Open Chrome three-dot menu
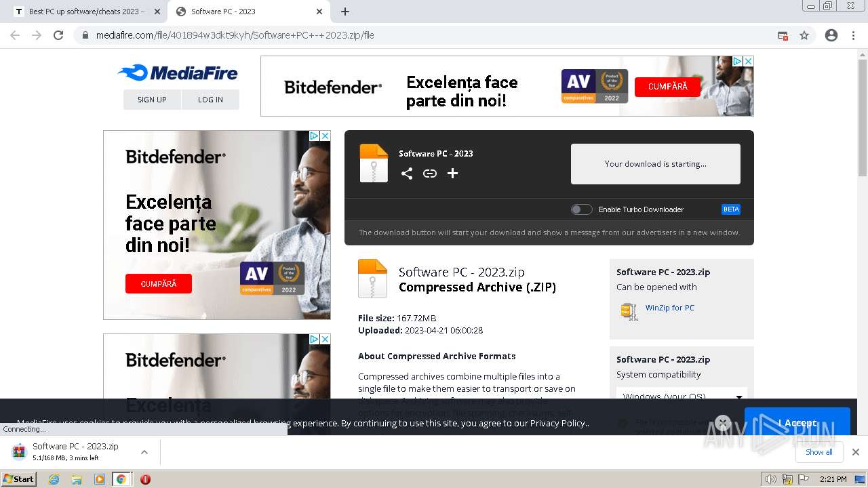Viewport: 868px width, 488px height. 853,35
